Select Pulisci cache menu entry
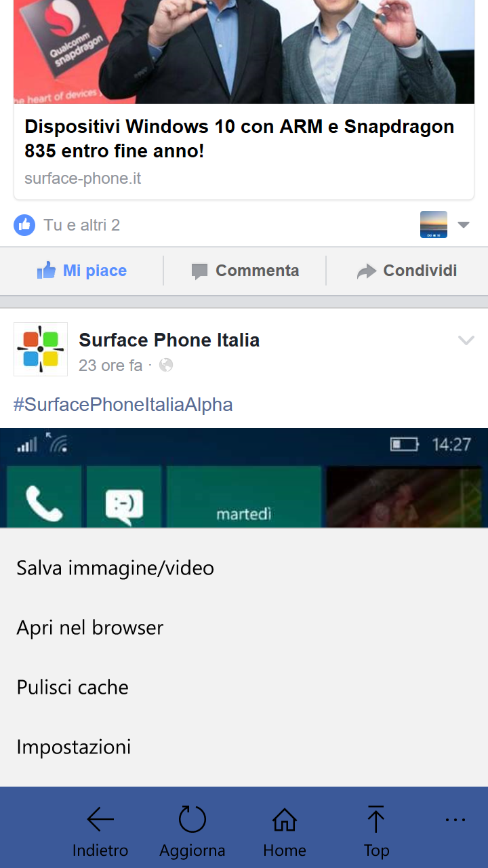The width and height of the screenshot is (488, 868). [244, 687]
